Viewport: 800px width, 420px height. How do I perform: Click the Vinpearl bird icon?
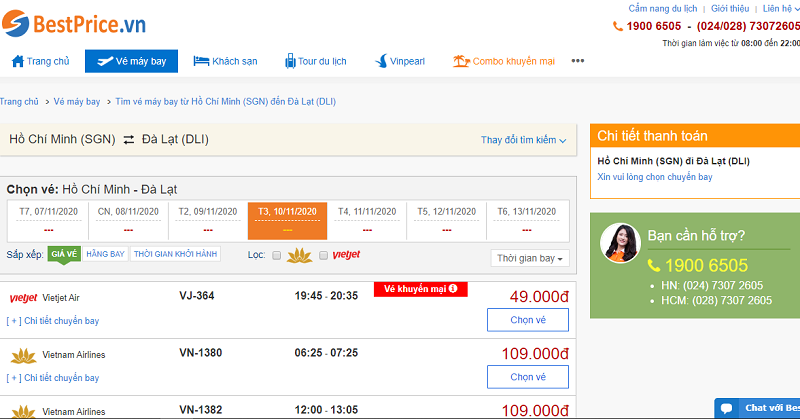pyautogui.click(x=381, y=61)
